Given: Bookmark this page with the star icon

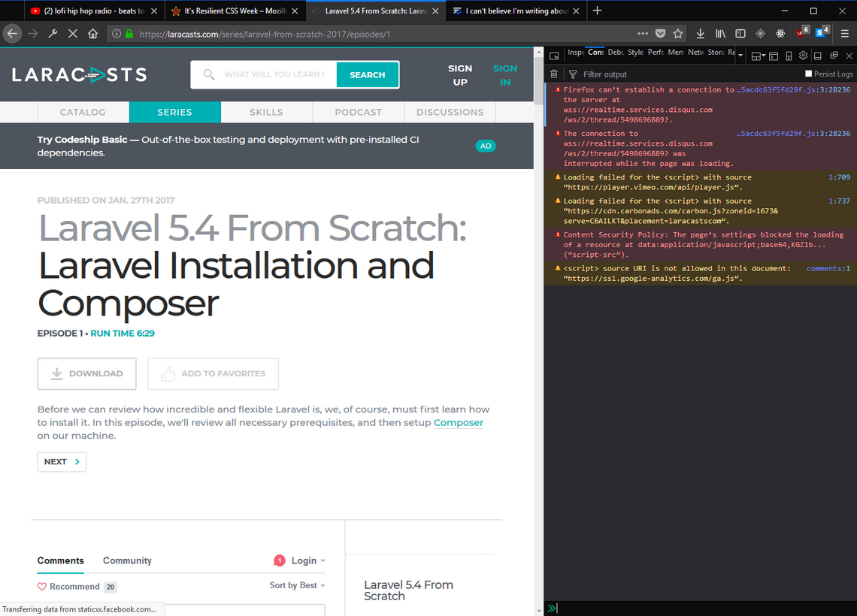Looking at the screenshot, I should (x=678, y=34).
